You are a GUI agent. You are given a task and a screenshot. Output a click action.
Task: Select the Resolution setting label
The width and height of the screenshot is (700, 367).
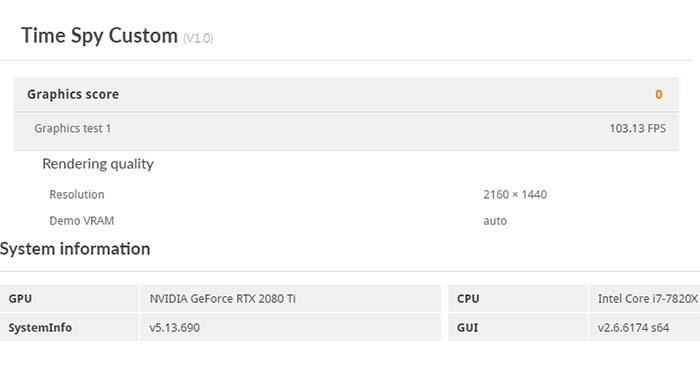(x=77, y=194)
